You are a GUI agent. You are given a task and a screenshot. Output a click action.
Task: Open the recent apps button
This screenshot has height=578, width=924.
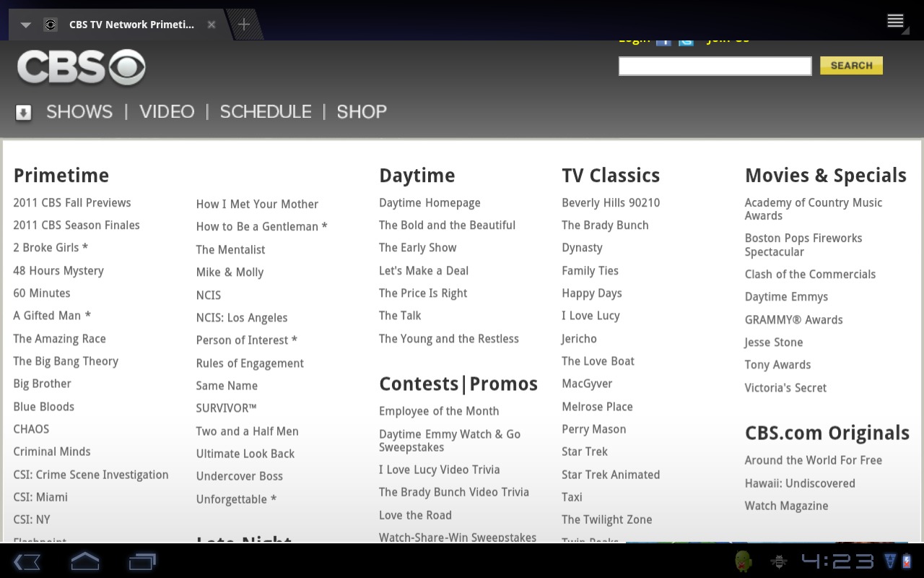142,561
